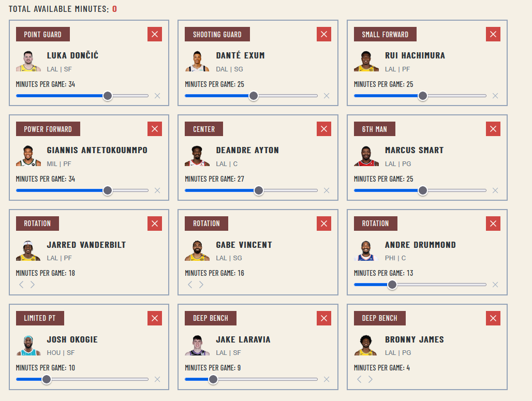Increase Jarred Vanderbilt's minutes with right arrow
The height and width of the screenshot is (401, 532).
[33, 285]
